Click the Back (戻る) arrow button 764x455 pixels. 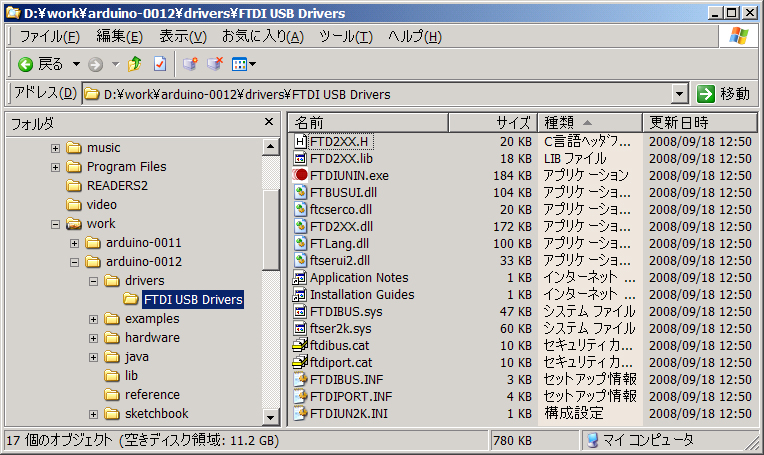26,64
